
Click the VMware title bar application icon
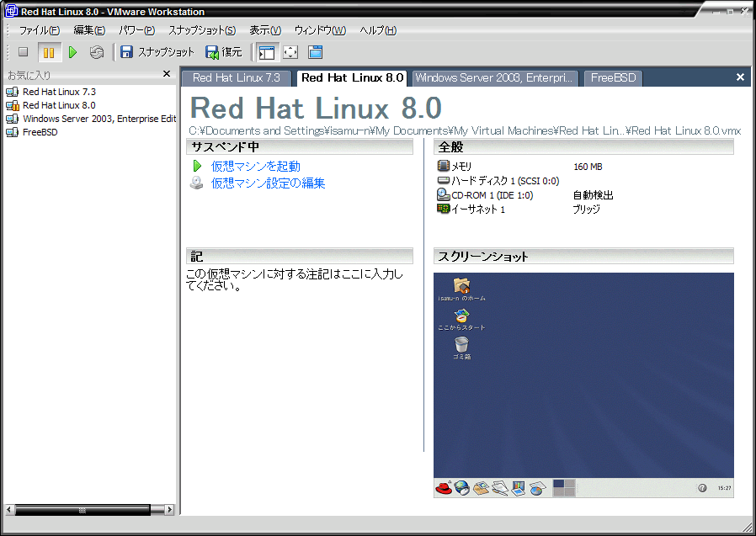(12, 11)
